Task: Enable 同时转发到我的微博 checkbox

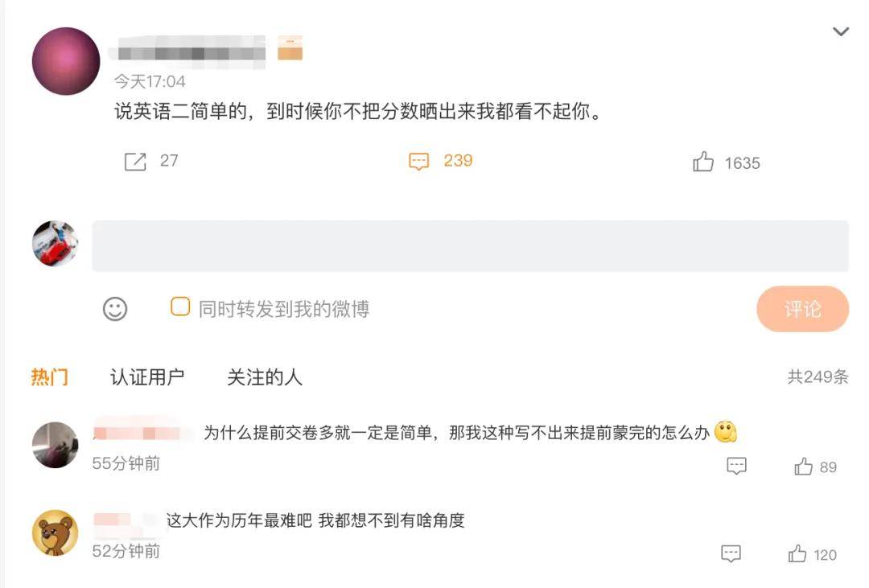Action: [180, 307]
